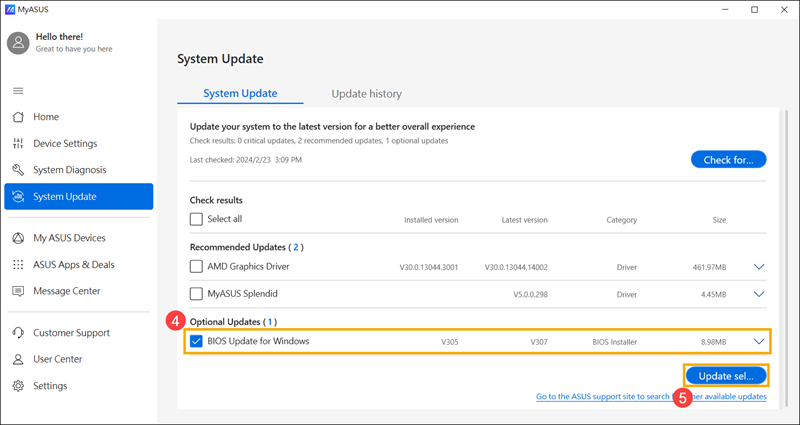Open Device Settings in the sidebar
The image size is (800, 425).
pyautogui.click(x=79, y=143)
